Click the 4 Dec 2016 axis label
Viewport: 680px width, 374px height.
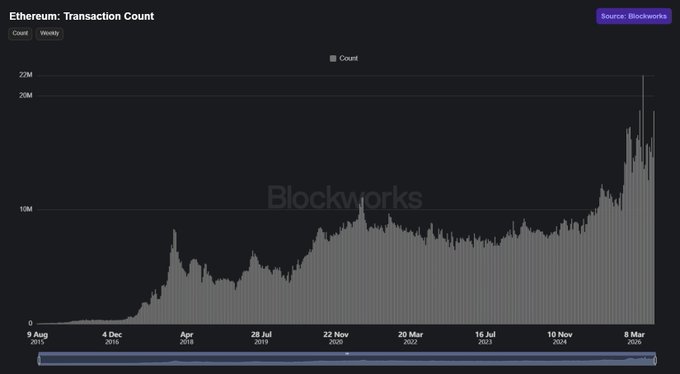(x=112, y=338)
